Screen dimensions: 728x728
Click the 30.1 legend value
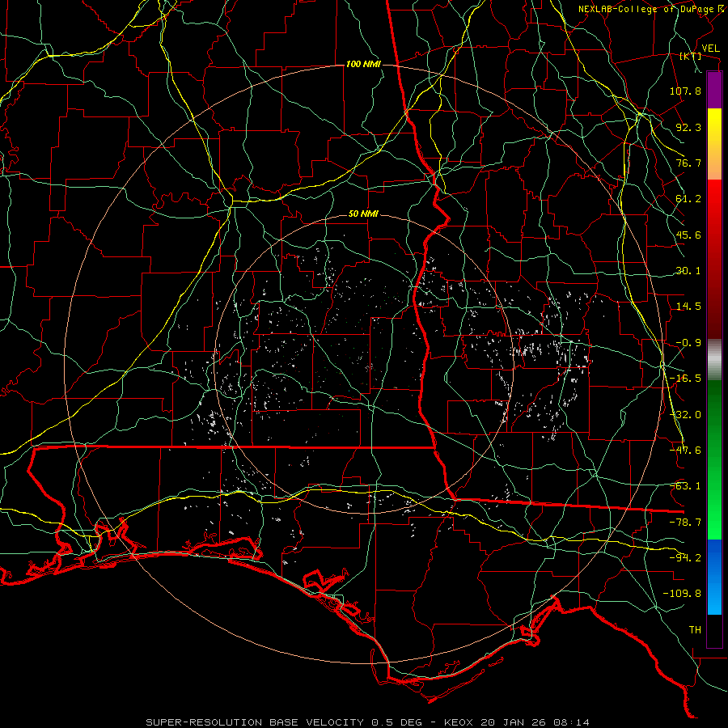tap(688, 271)
